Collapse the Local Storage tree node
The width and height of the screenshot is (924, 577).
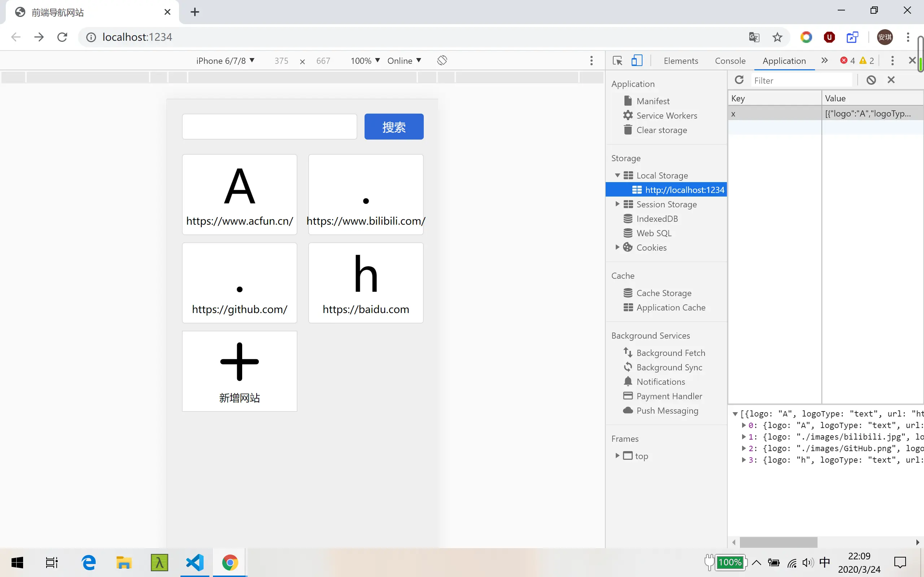tap(617, 176)
